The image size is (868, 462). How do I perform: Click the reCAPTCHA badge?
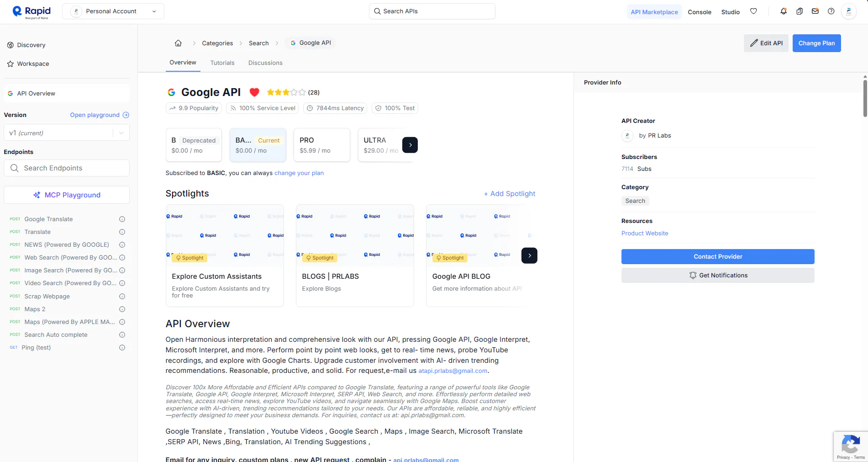pyautogui.click(x=851, y=446)
